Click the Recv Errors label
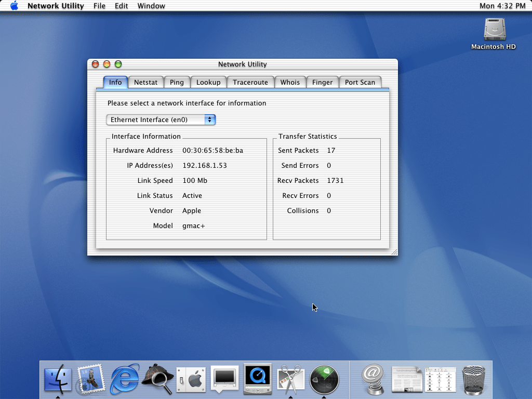 pos(300,196)
